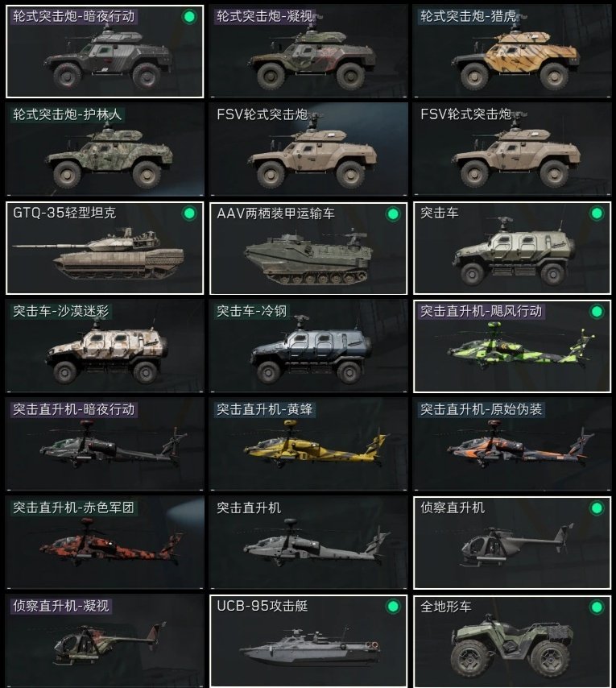Click the green equipped dot on GTQ-35轻型坦克

coord(189,213)
